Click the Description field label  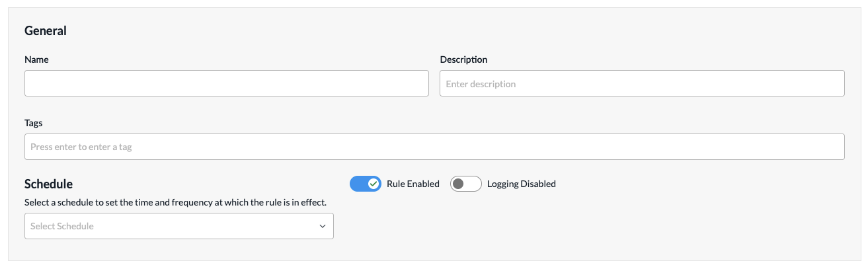click(x=463, y=59)
